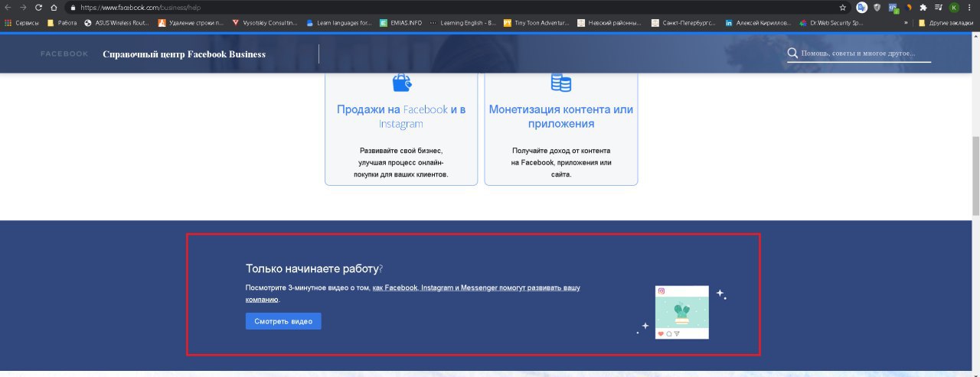Open the Невский районный bookmark

609,23
